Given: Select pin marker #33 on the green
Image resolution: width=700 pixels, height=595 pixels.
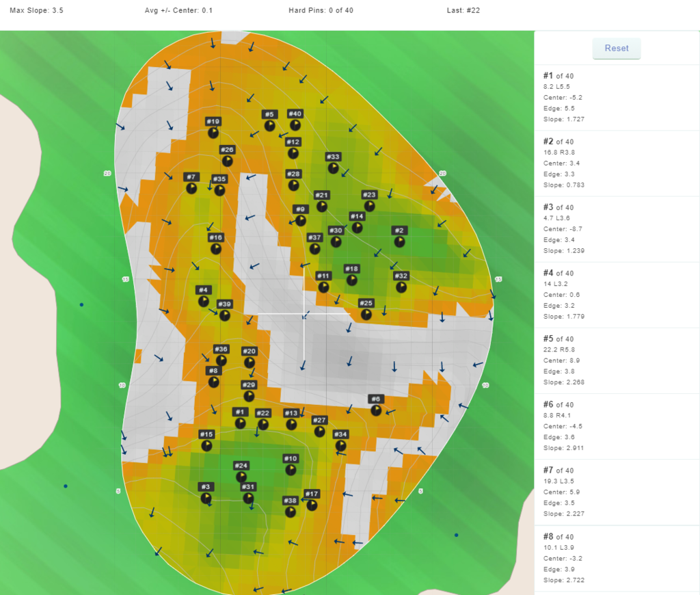Looking at the screenshot, I should 333,168.
